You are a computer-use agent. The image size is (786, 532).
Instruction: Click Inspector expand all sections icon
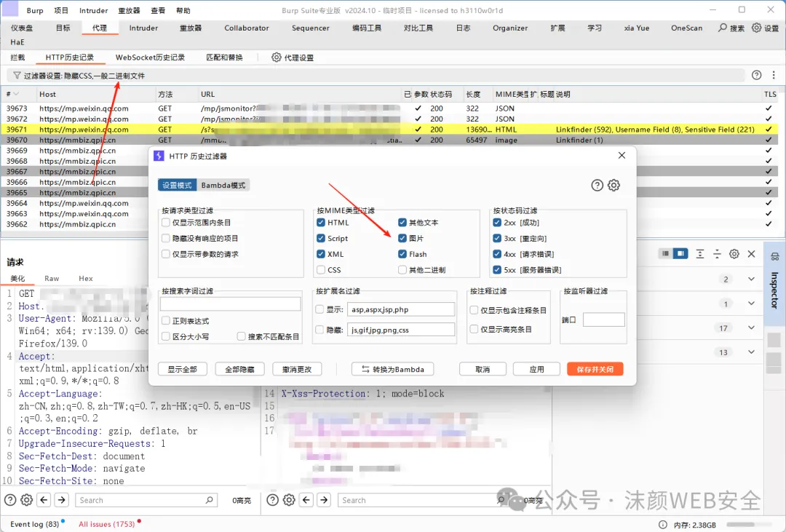700,254
